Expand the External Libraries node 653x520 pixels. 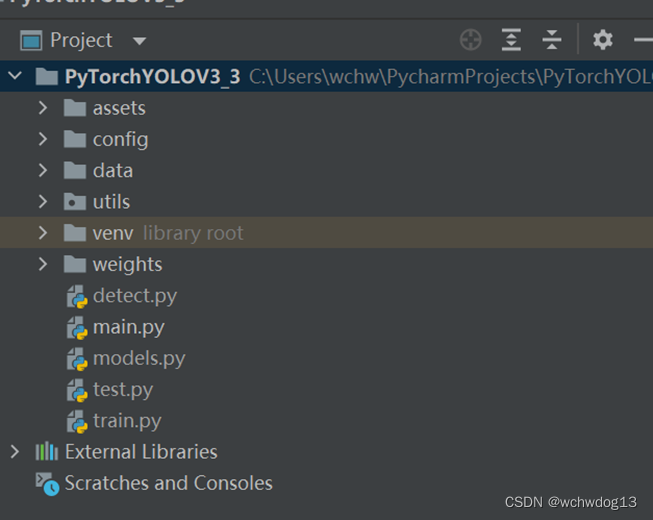tap(15, 452)
